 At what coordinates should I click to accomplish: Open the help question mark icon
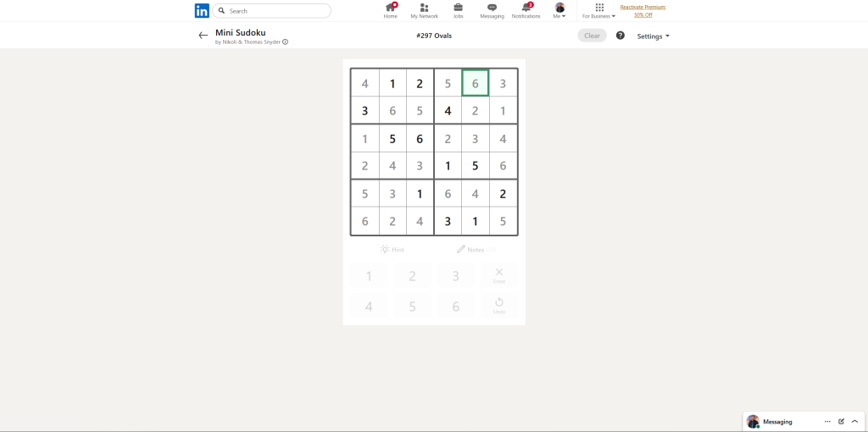pyautogui.click(x=620, y=36)
